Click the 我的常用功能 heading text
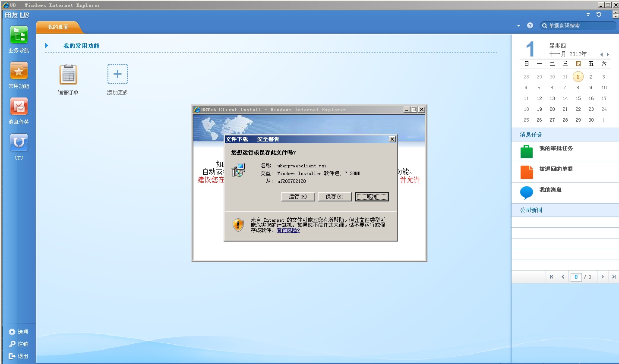The height and width of the screenshot is (364, 619). pyautogui.click(x=82, y=46)
